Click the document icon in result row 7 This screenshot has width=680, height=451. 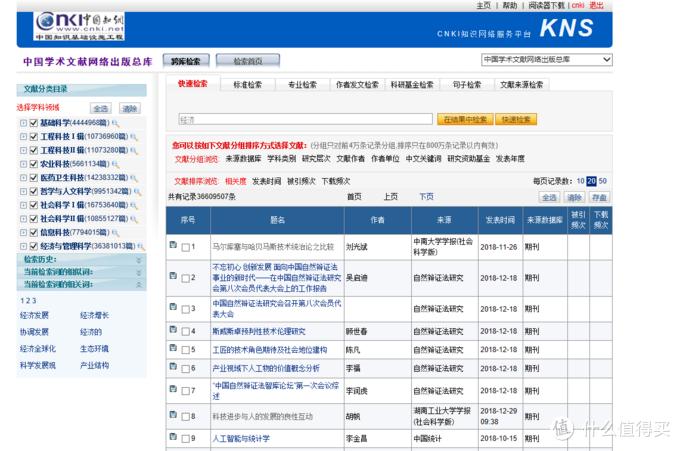point(173,389)
